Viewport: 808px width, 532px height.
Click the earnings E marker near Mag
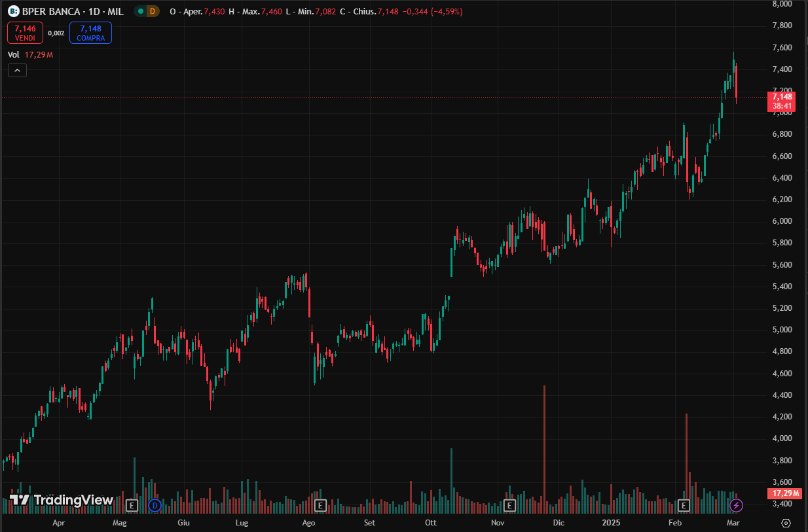132,505
